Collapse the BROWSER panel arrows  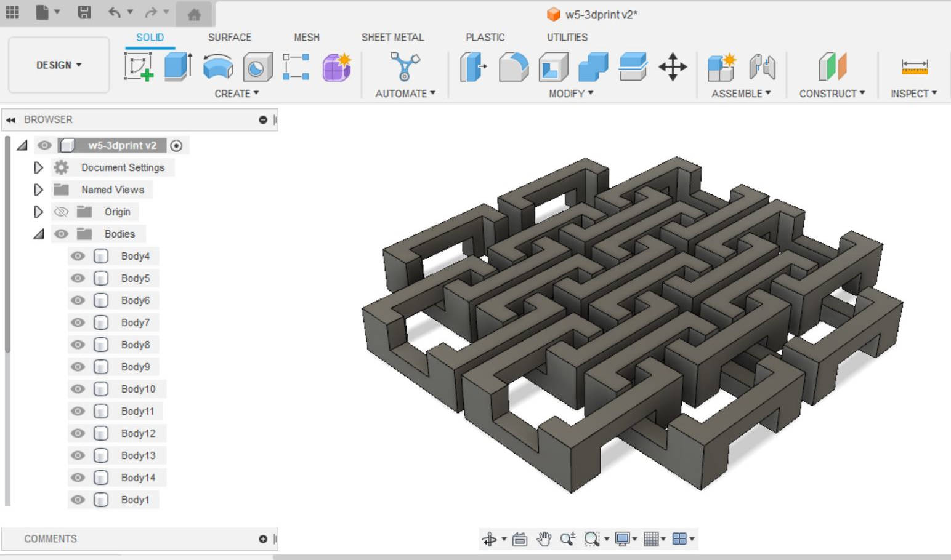coord(10,120)
